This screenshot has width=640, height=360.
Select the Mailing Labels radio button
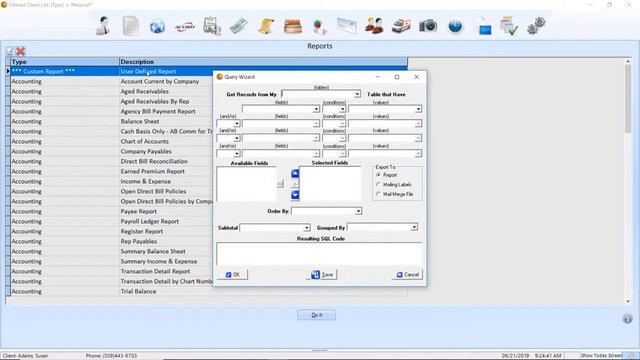[378, 184]
